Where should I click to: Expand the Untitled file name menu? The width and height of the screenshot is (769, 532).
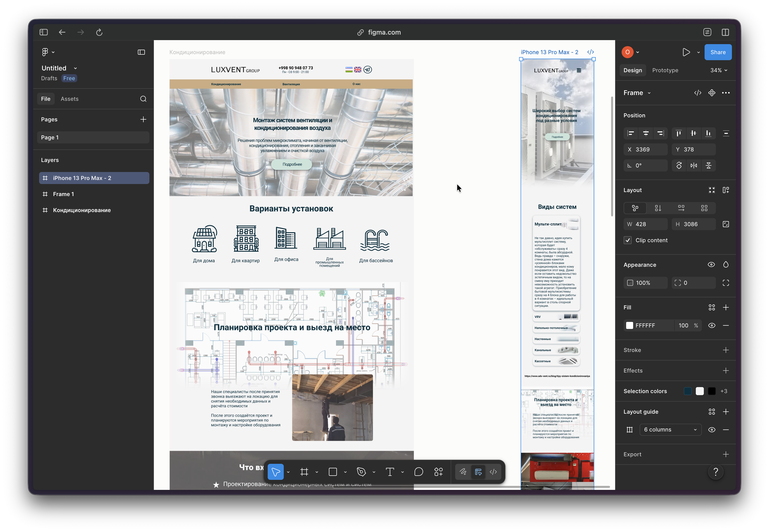75,68
